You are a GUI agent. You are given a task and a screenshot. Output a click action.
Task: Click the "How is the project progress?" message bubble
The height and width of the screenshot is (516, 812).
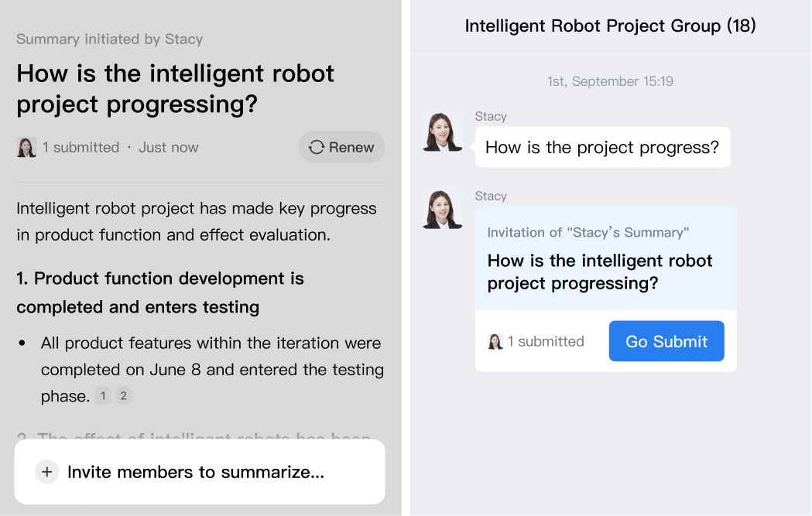click(x=602, y=147)
